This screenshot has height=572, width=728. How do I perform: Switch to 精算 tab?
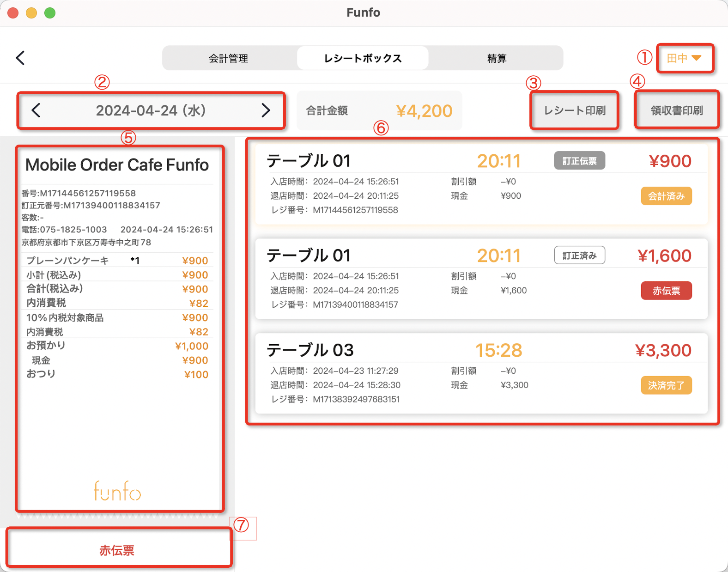[497, 58]
